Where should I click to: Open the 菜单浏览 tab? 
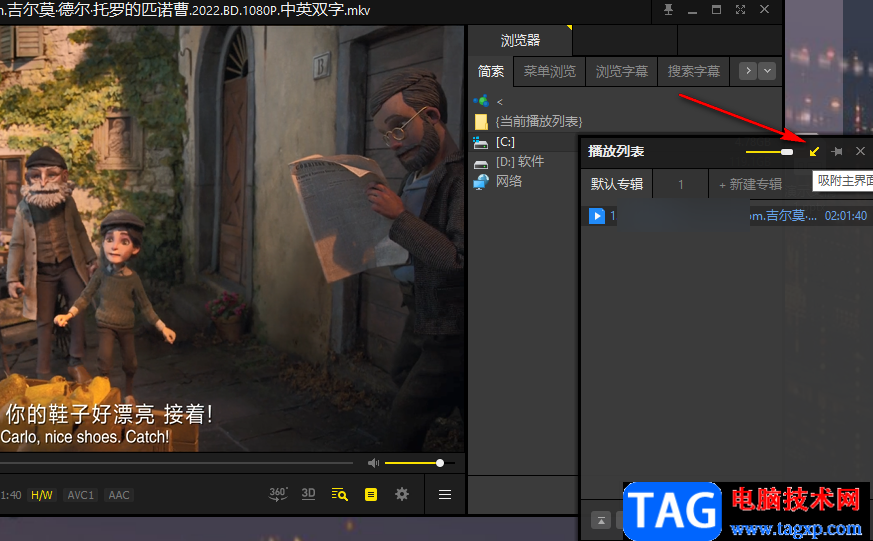pos(550,71)
